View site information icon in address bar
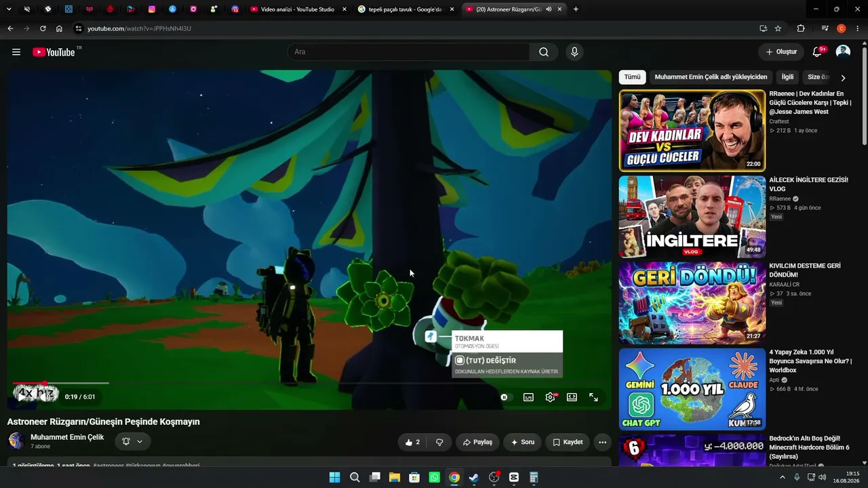 coord(79,28)
